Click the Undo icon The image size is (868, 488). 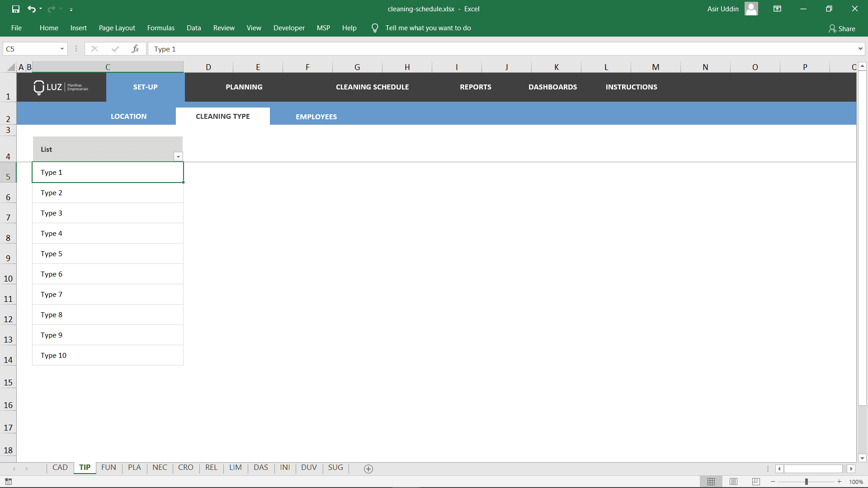32,9
